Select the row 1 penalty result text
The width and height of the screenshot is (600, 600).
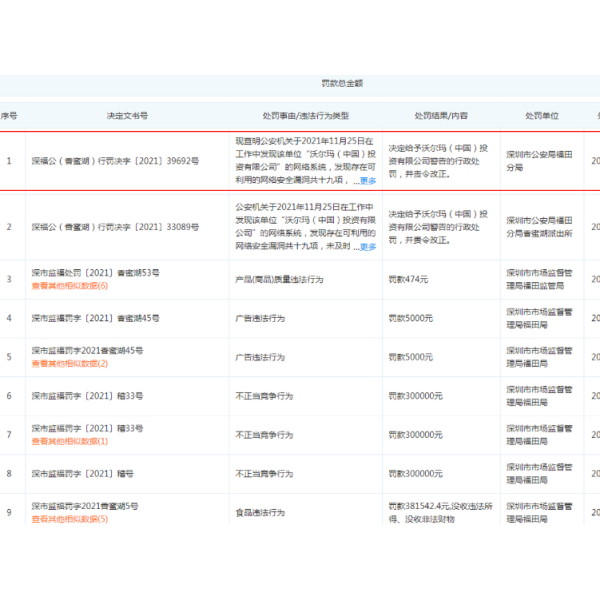tap(438, 161)
